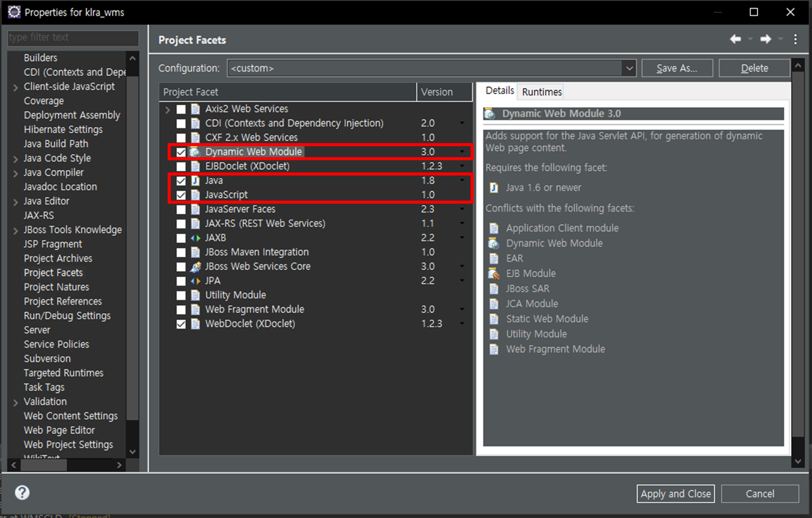Expand the Validation node
Image resolution: width=812 pixels, height=518 pixels.
pos(15,402)
